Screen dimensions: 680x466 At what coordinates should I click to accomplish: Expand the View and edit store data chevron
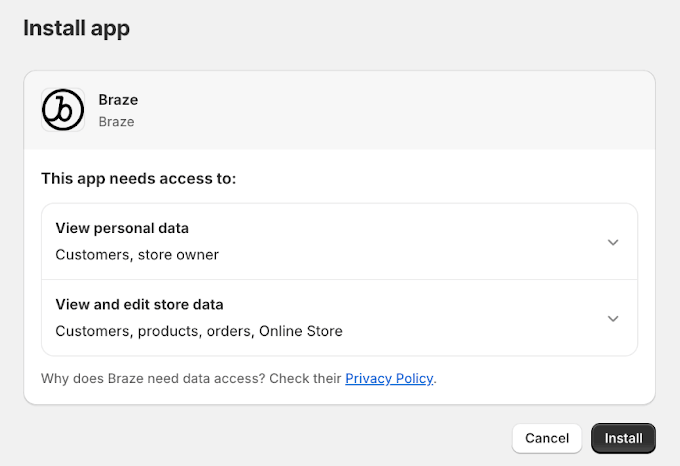613,318
